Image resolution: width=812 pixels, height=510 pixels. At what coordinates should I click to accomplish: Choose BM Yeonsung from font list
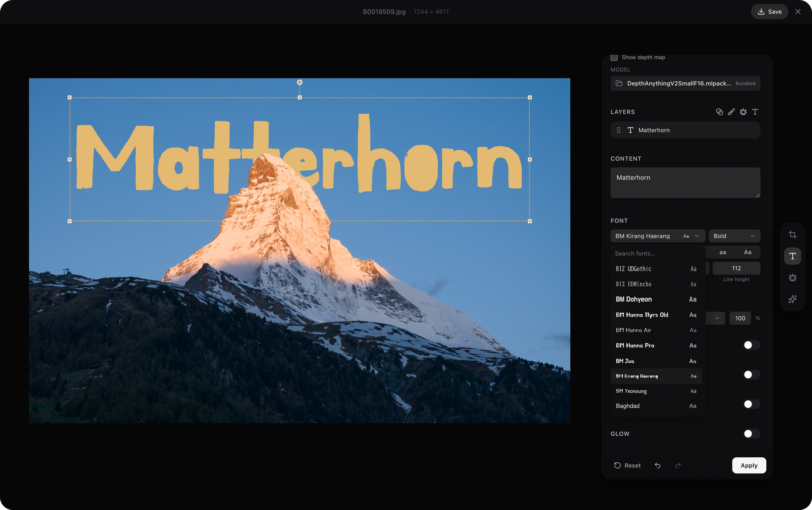coord(656,391)
